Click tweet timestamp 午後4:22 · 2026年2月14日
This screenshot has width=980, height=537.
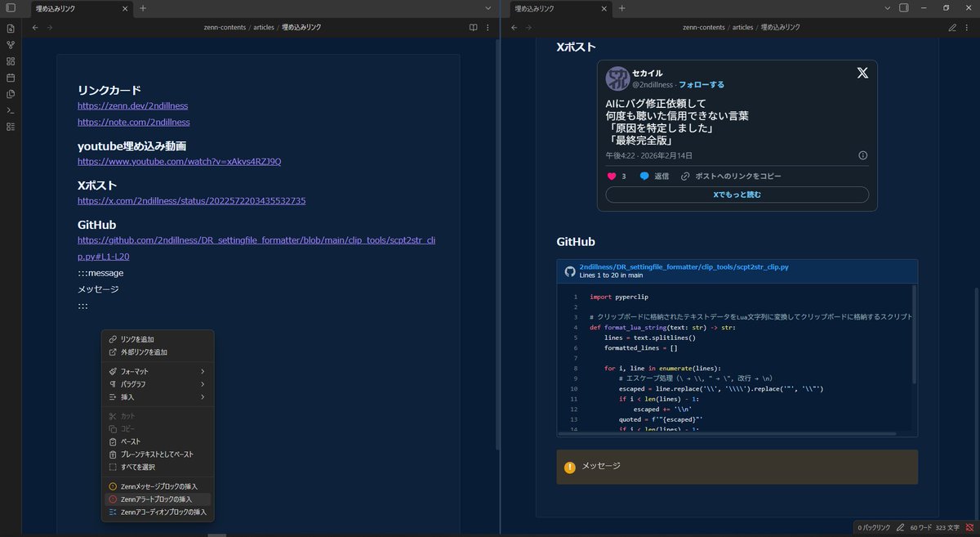[648, 155]
